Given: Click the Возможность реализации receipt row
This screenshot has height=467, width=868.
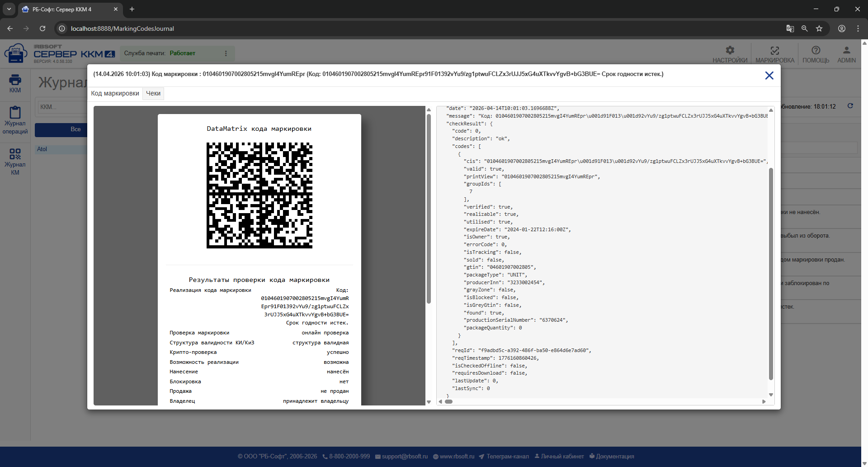Looking at the screenshot, I should click(x=259, y=362).
